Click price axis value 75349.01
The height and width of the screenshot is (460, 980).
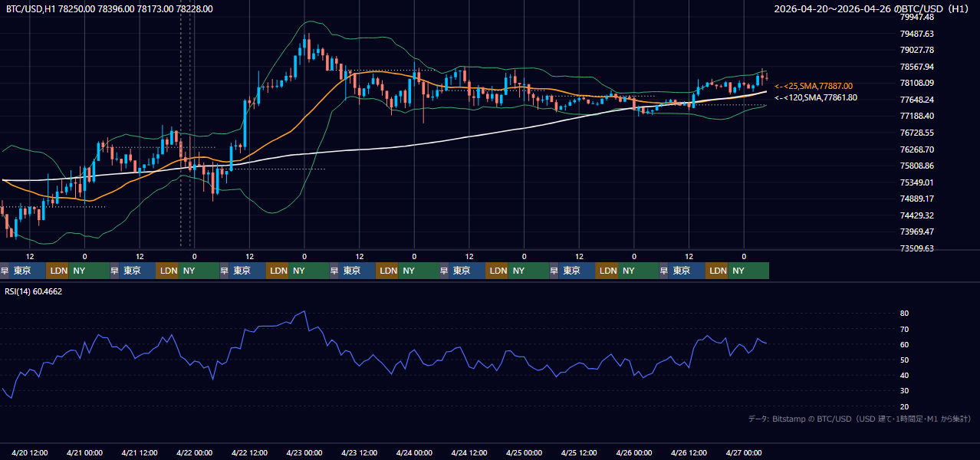[916, 182]
